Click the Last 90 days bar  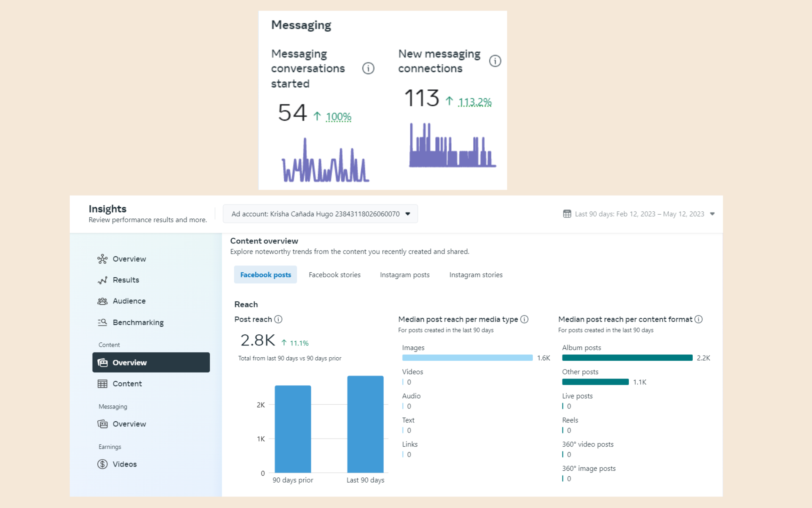tap(365, 424)
